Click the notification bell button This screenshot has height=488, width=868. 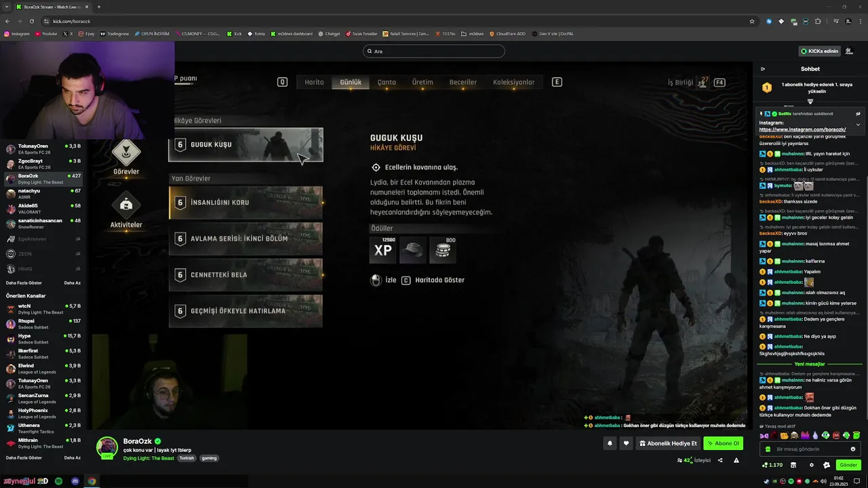click(x=610, y=443)
